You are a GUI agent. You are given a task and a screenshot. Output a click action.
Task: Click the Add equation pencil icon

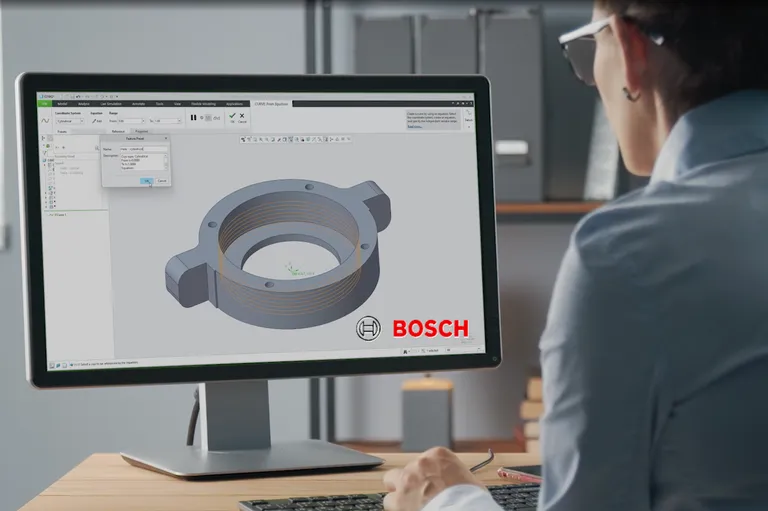94,121
